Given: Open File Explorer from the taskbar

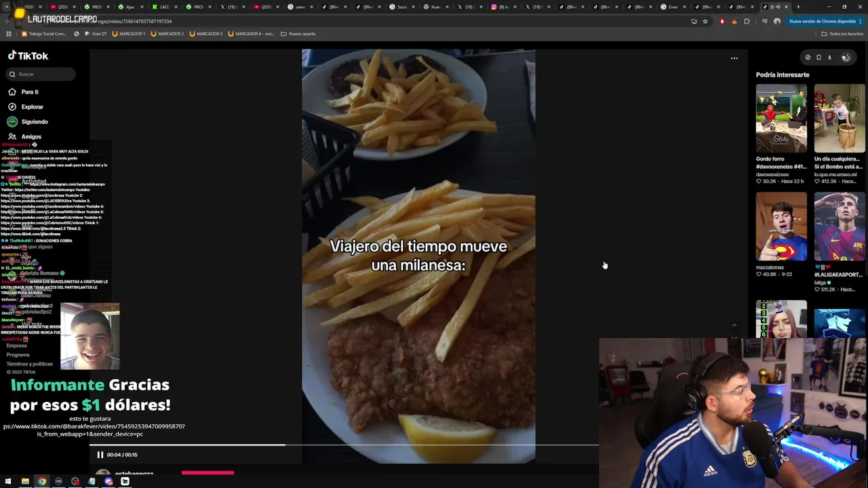Looking at the screenshot, I should 25,481.
